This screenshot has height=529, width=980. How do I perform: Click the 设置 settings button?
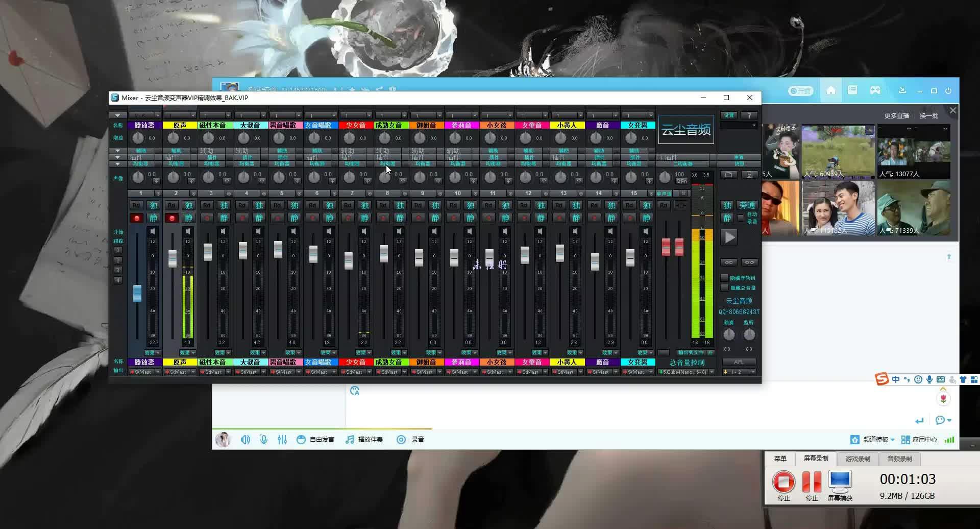coord(729,115)
